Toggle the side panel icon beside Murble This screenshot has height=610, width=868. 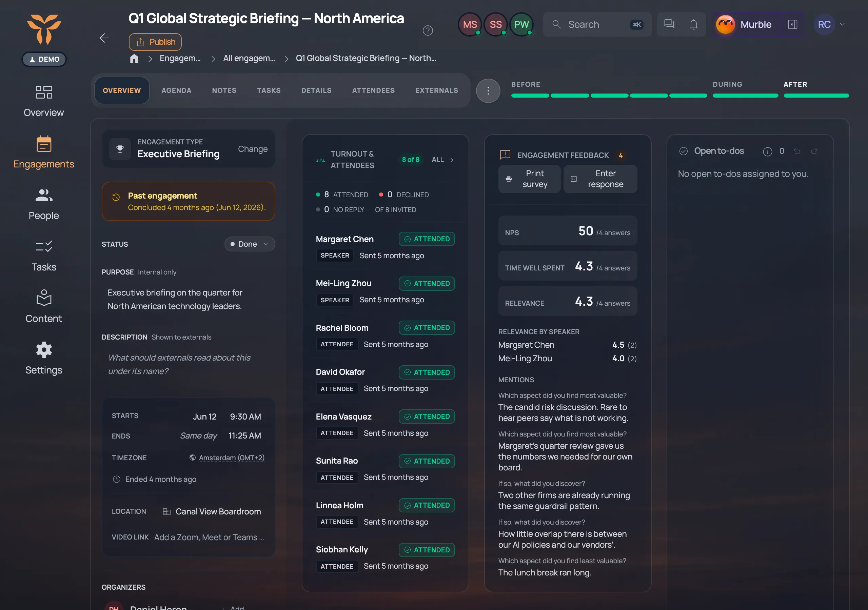(x=793, y=24)
